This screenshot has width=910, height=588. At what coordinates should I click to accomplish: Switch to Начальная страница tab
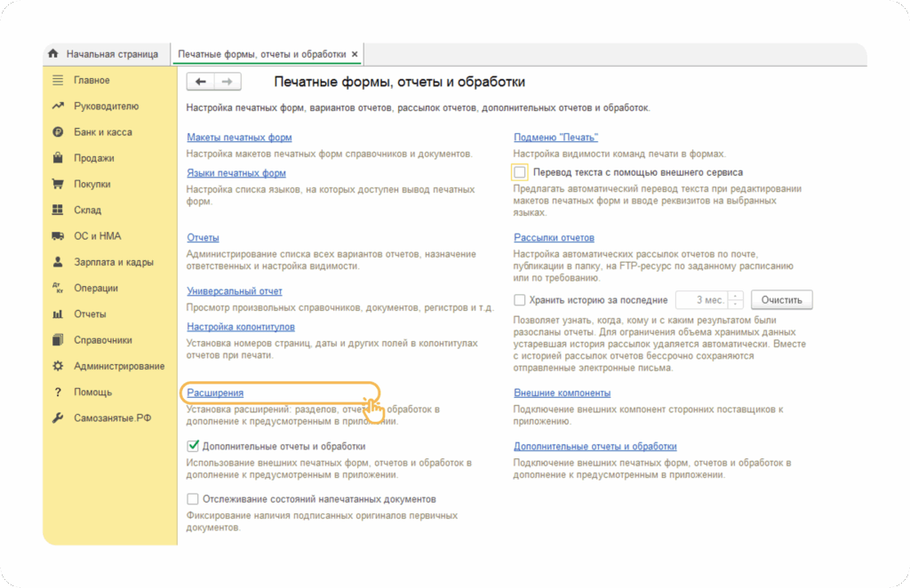click(111, 54)
